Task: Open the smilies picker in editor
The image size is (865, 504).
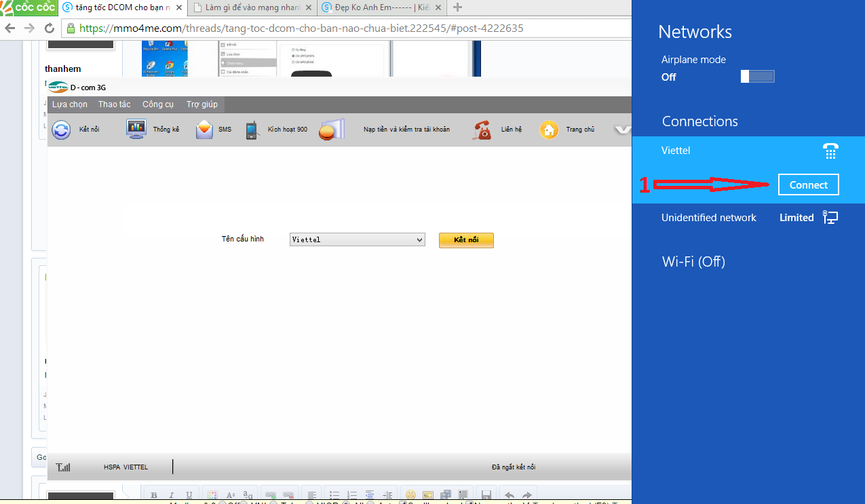Action: (x=410, y=495)
